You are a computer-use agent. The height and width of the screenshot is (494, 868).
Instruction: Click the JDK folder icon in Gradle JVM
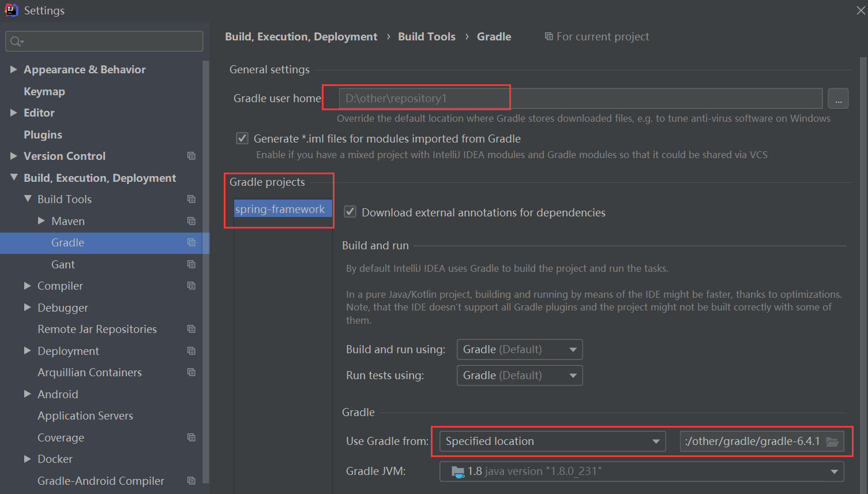pyautogui.click(x=458, y=471)
